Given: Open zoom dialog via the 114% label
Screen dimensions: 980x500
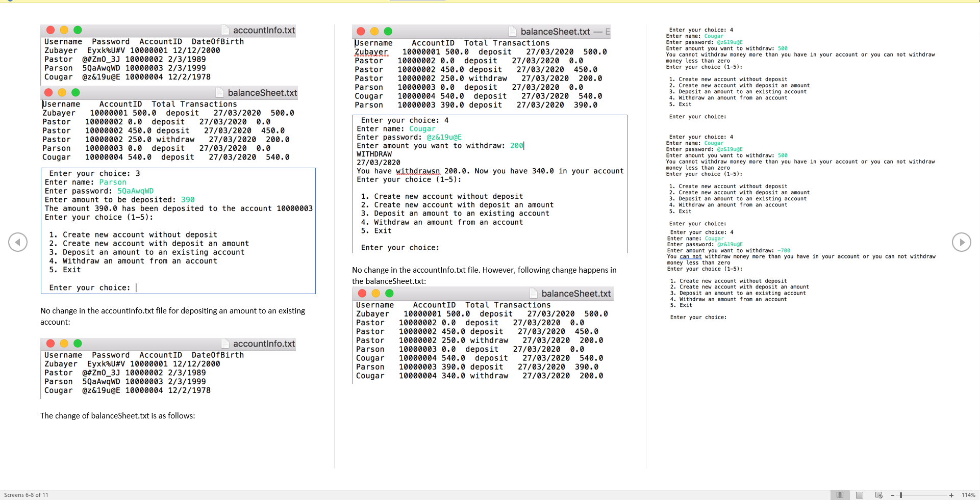Looking at the screenshot, I should pyautogui.click(x=968, y=495).
